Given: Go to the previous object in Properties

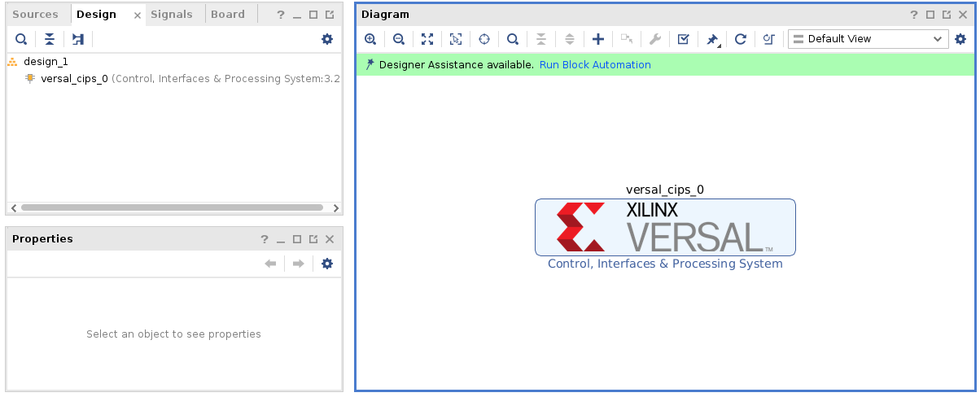Looking at the screenshot, I should coord(270,264).
